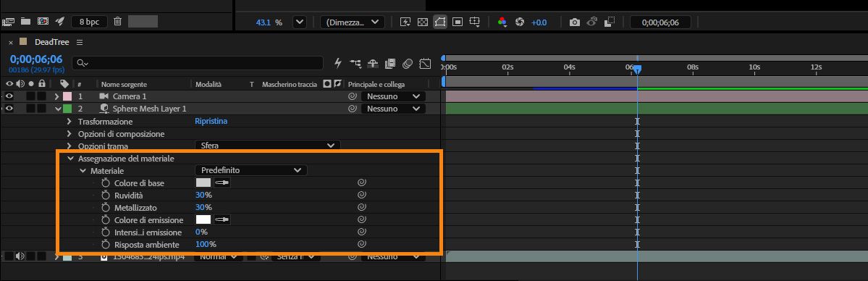Toggle Fast Previews lightning icon in viewer
Image resolution: width=868 pixels, height=281 pixels.
tap(405, 22)
